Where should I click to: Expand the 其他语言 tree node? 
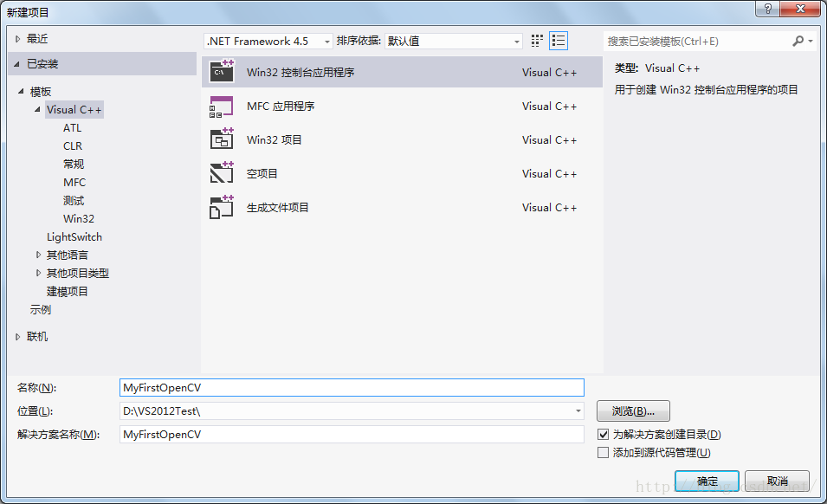tap(38, 255)
